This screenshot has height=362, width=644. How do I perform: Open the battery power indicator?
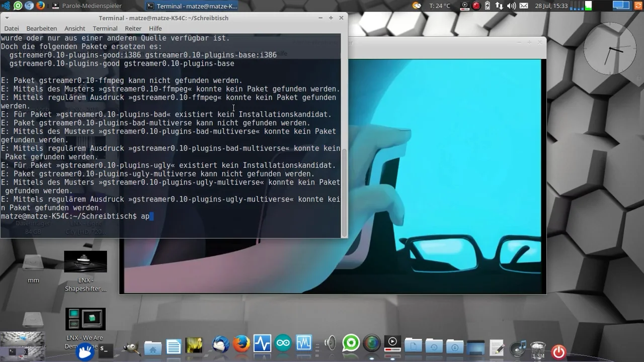(488, 6)
